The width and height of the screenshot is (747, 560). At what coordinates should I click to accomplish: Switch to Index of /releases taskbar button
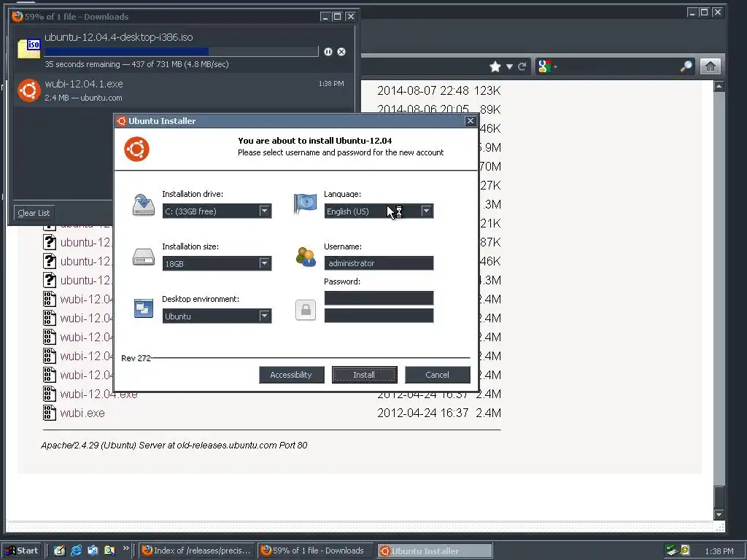[196, 551]
